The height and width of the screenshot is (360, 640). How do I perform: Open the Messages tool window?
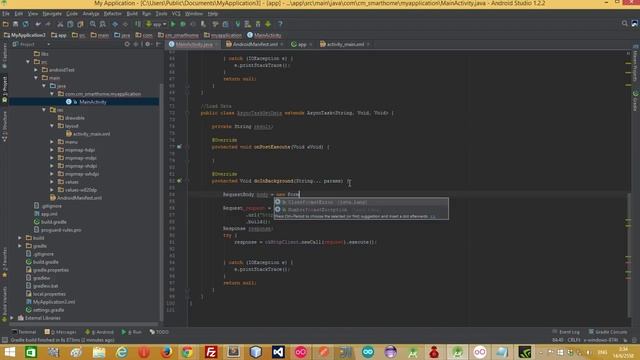pyautogui.click(x=60, y=332)
